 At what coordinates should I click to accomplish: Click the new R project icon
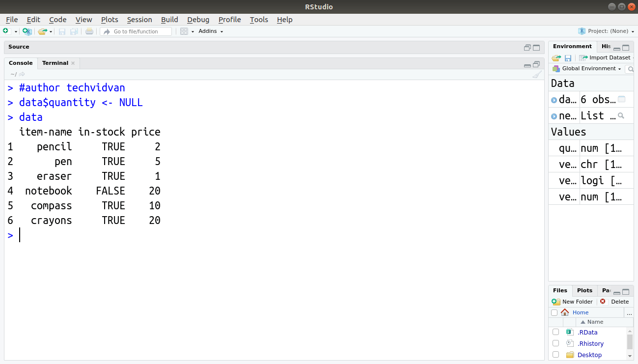point(27,31)
